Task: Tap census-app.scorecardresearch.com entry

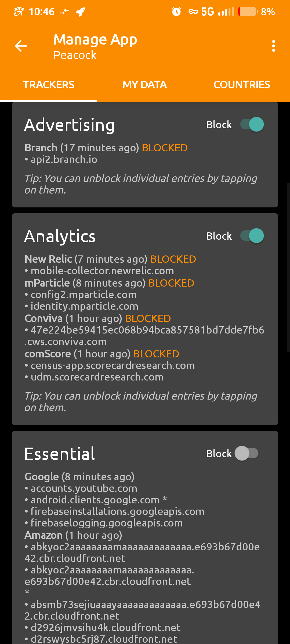Action: pyautogui.click(x=113, y=366)
